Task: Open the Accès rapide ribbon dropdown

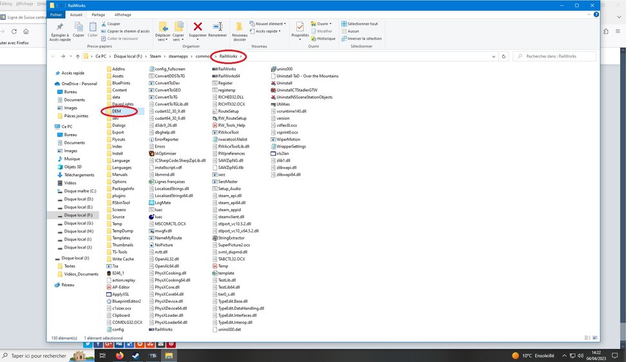Action: click(x=265, y=31)
